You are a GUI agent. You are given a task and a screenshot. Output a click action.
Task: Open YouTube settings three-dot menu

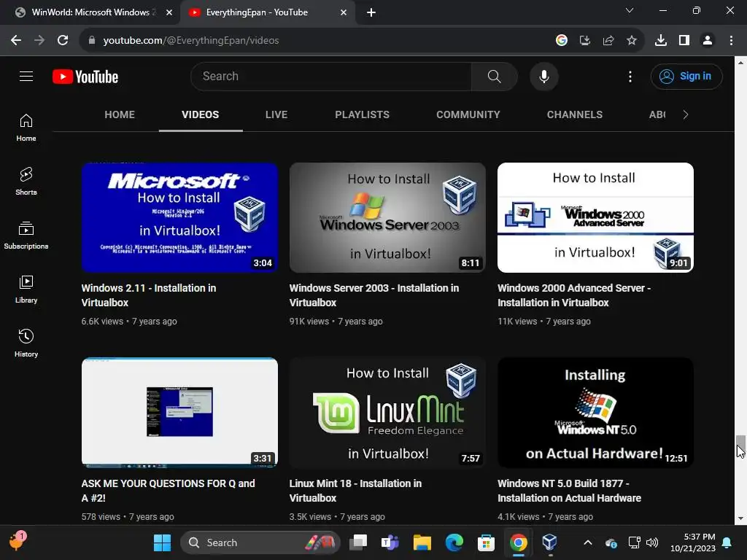coord(630,76)
